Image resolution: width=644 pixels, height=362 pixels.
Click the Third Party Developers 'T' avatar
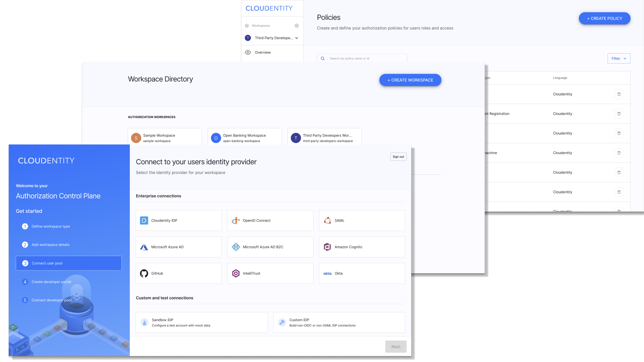pos(296,138)
